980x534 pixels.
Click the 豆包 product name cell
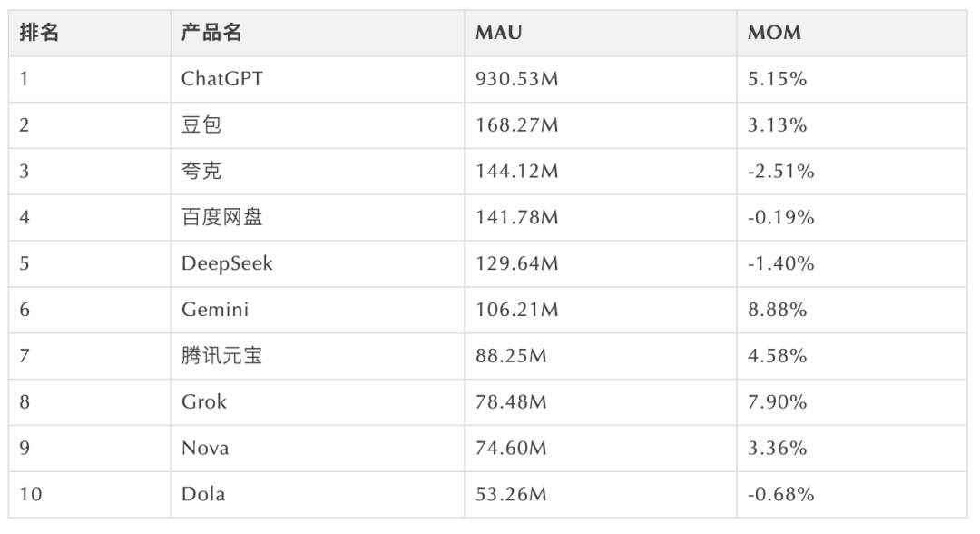click(x=201, y=125)
